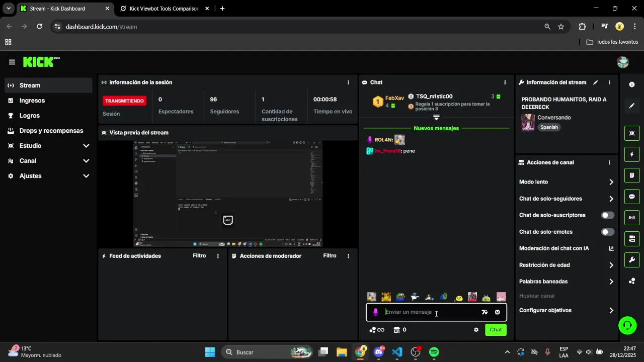
Task: Open the Kick shop icon below chat
Action: [x=396, y=330]
